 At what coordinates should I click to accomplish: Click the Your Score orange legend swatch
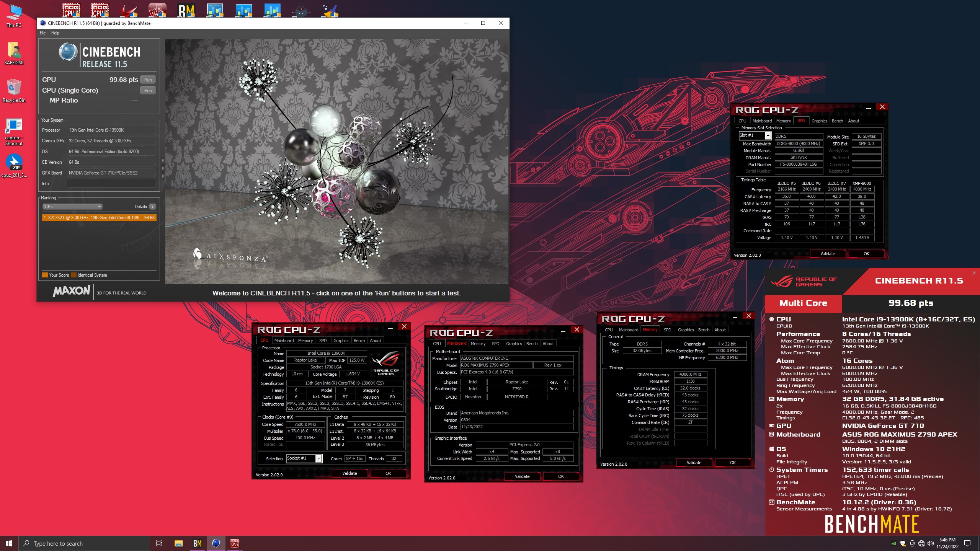pos(45,275)
